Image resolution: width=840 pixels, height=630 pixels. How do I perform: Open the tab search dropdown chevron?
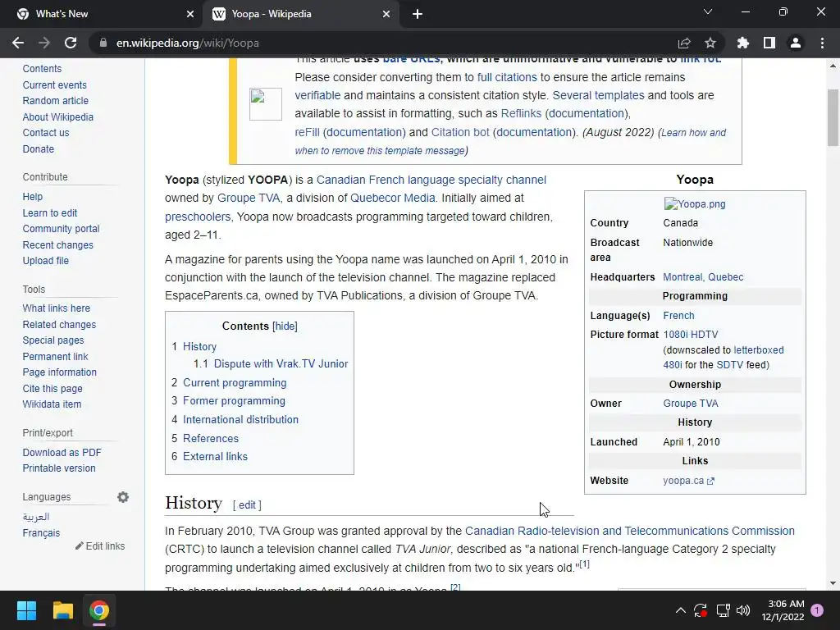708,11
